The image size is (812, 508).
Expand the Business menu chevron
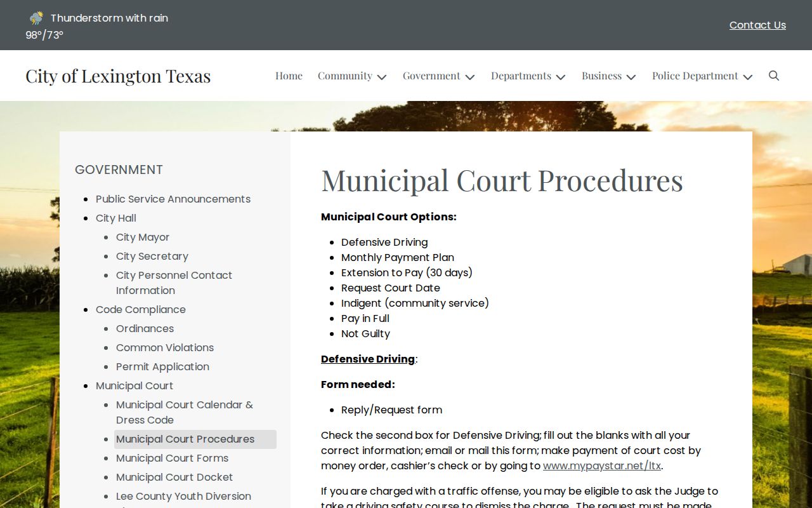point(631,77)
